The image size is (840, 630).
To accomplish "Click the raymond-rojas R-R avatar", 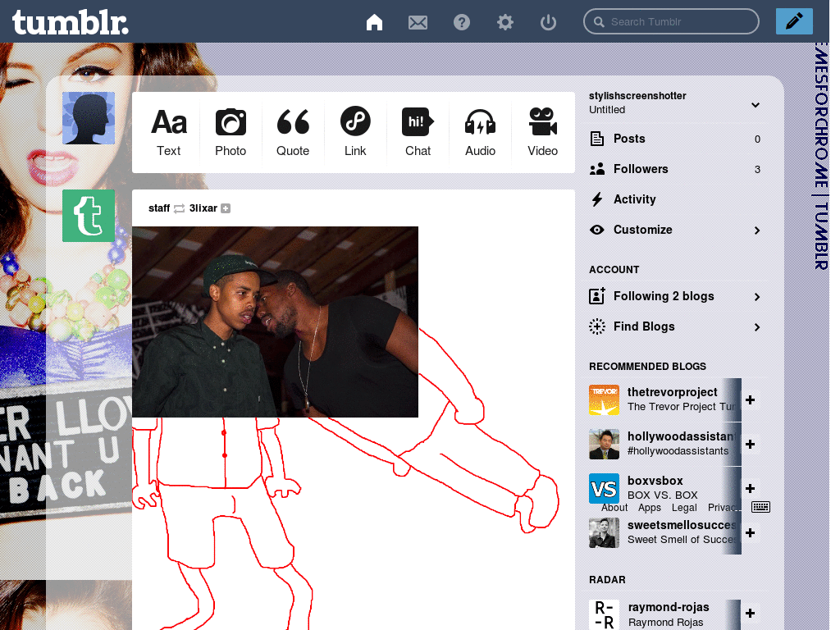I will point(604,614).
